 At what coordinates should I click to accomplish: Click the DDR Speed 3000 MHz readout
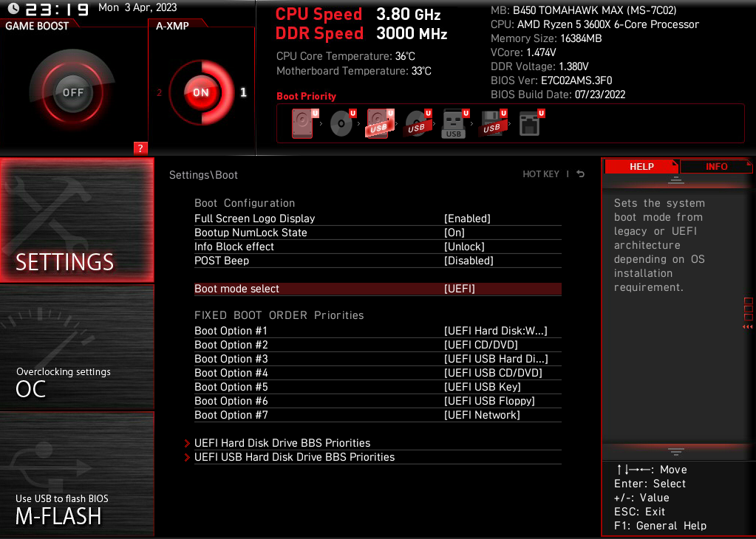click(x=361, y=34)
